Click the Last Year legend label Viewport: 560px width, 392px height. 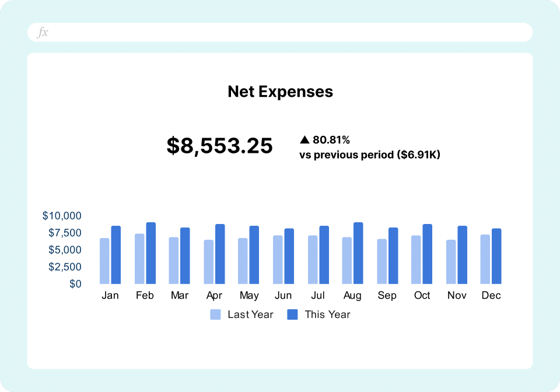(250, 314)
